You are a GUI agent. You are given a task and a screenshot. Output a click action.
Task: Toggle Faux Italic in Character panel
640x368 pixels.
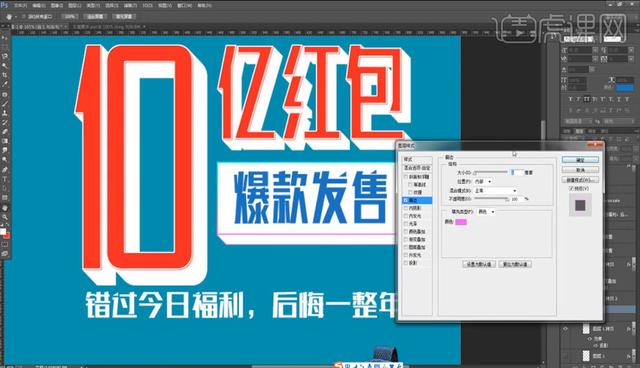point(579,99)
